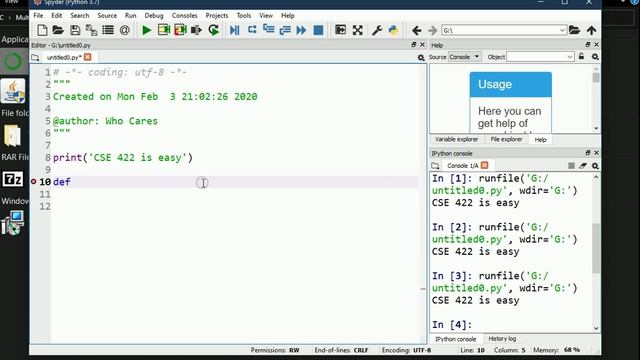640x360 pixels.
Task: Open the Help menu in menu bar
Action: pyautogui.click(x=287, y=16)
